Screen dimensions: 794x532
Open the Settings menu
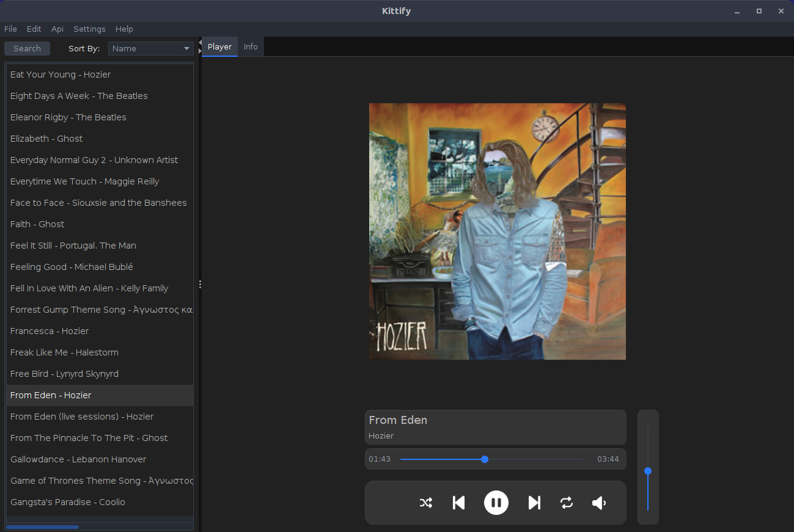[x=89, y=29]
